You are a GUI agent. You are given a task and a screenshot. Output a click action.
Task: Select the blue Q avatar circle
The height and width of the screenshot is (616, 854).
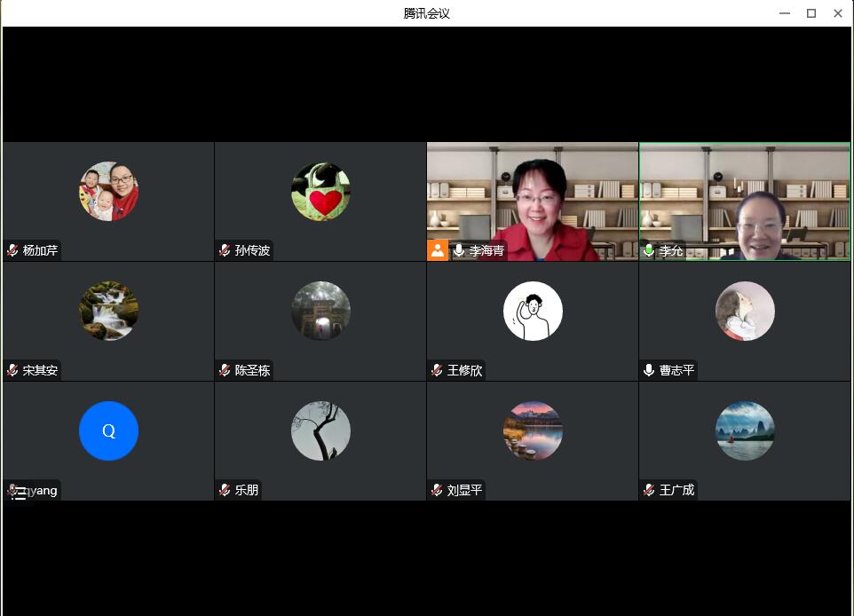pos(108,431)
